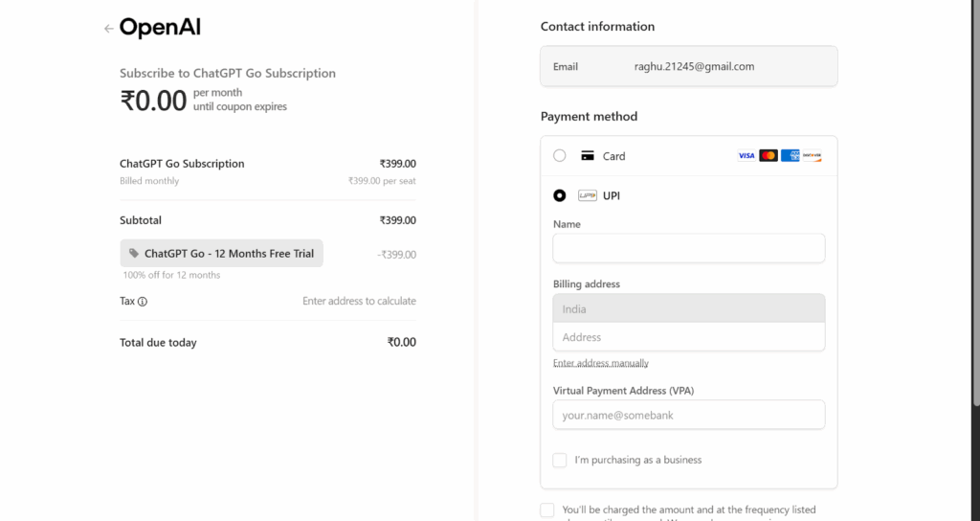The image size is (980, 521).
Task: Click Enter address to calculate text
Action: click(360, 301)
